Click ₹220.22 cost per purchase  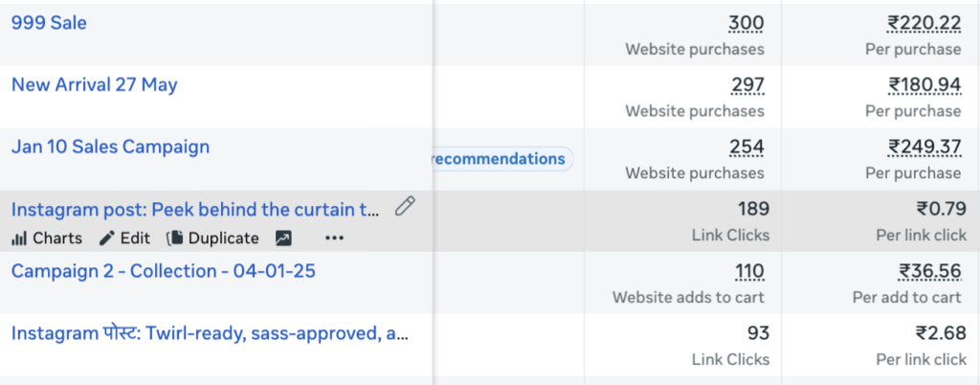(924, 23)
